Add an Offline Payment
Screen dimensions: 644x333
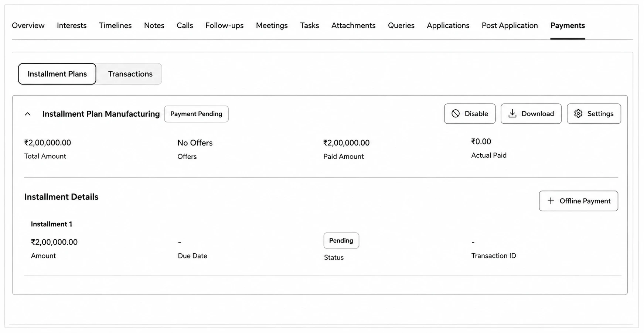pyautogui.click(x=578, y=201)
